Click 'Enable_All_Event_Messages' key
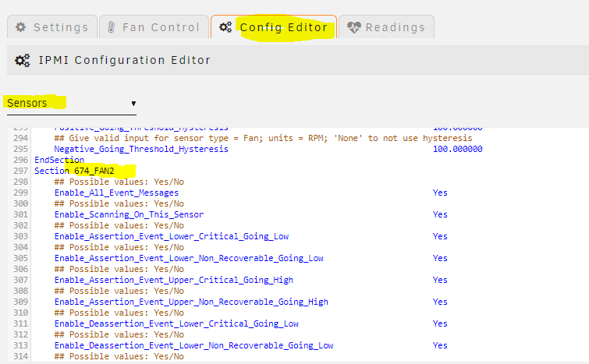This screenshot has width=589, height=364. [116, 193]
